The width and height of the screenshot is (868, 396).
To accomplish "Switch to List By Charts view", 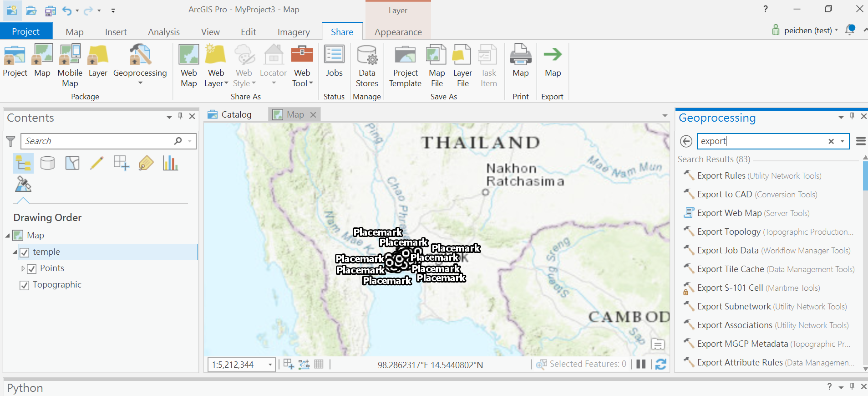I will pyautogui.click(x=170, y=163).
